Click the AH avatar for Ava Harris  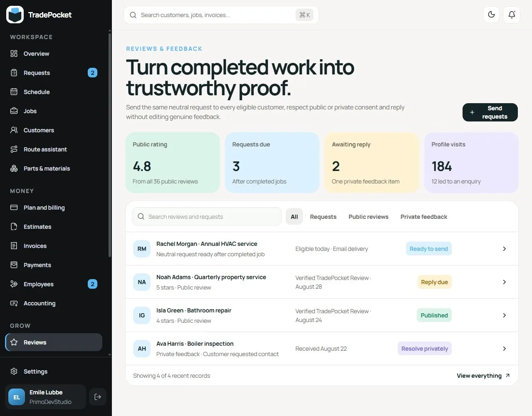click(x=142, y=349)
